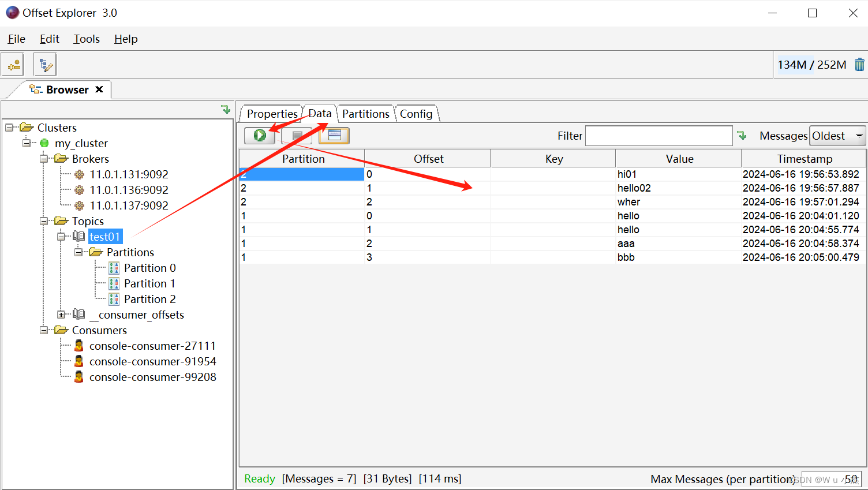Select the row with value wher
This screenshot has width=868, height=490.
[553, 202]
